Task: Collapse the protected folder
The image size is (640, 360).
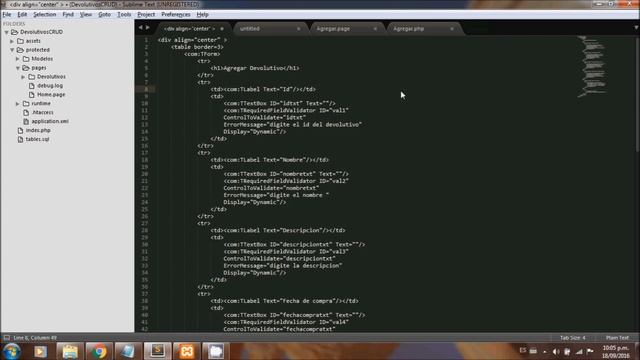Action: 12,50
